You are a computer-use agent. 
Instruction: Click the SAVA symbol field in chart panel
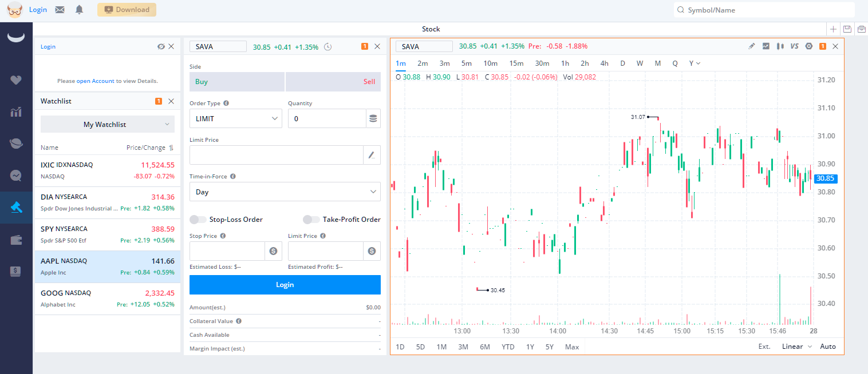coord(423,46)
